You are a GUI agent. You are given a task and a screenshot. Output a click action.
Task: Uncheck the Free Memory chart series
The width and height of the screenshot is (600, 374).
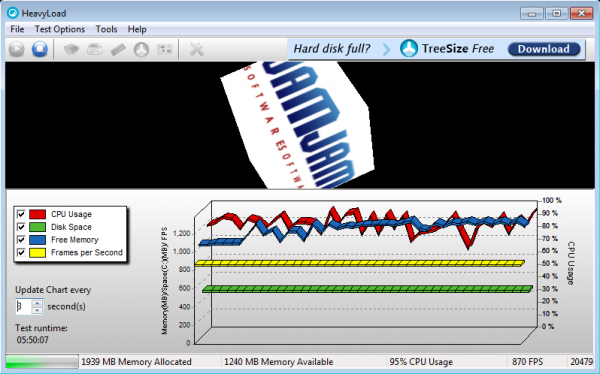coord(21,240)
